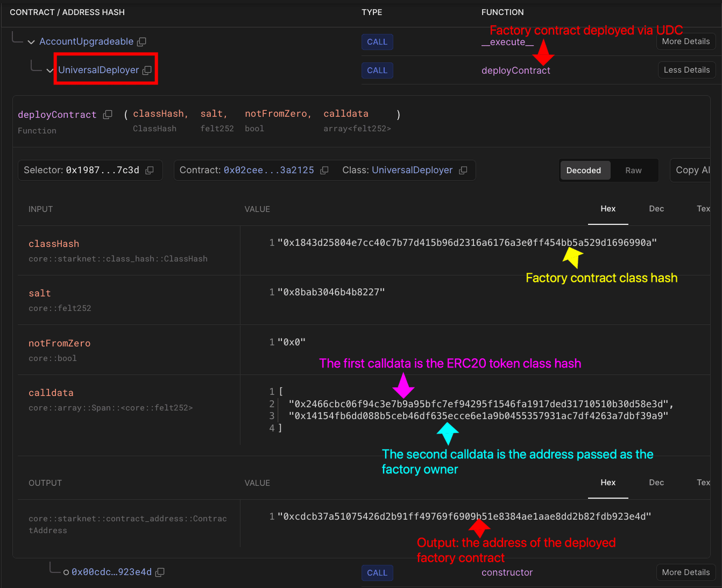Click CALL badge in constructor row
722x588 pixels.
tap(377, 573)
